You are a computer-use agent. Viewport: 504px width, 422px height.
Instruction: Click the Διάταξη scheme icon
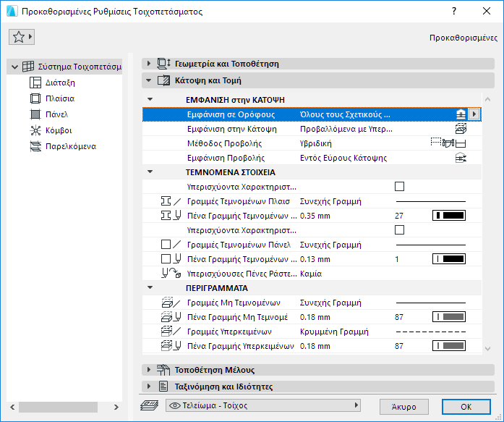35,83
